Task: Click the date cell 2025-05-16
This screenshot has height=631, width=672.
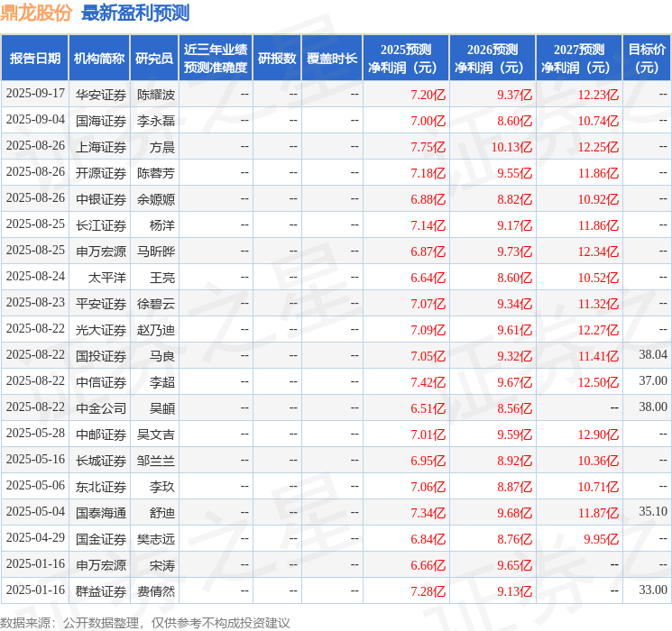Action: click(35, 459)
